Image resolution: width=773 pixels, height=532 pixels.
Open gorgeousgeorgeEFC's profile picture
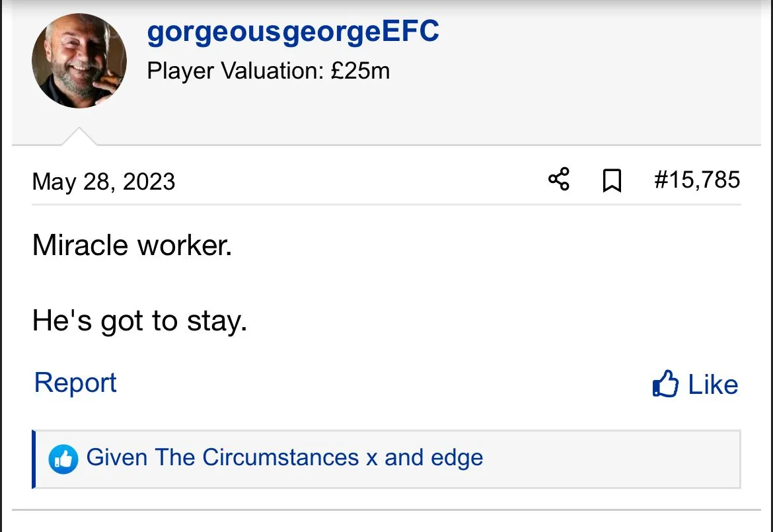pos(79,61)
